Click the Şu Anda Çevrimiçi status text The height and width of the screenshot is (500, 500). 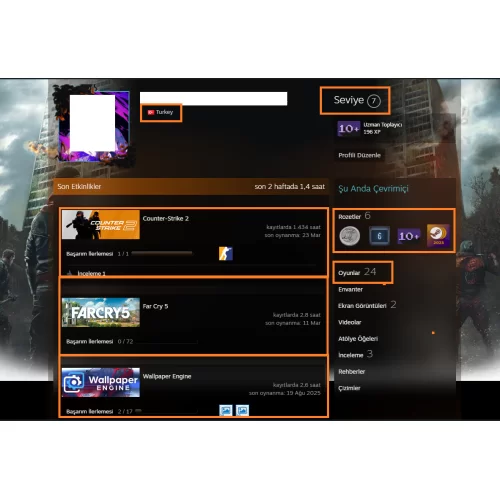[x=373, y=189]
